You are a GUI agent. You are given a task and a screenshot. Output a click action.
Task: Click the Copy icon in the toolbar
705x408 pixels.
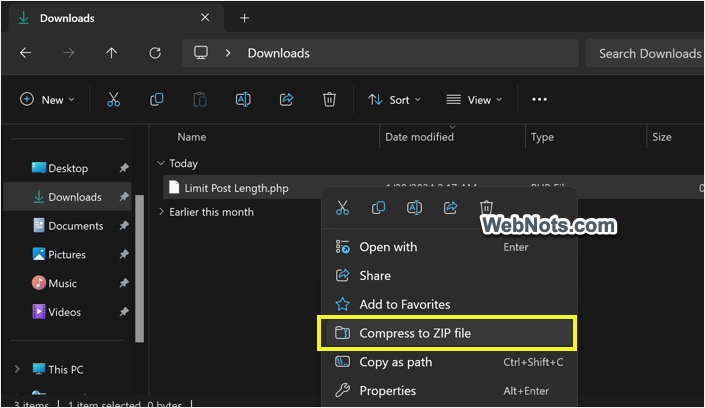click(x=156, y=99)
